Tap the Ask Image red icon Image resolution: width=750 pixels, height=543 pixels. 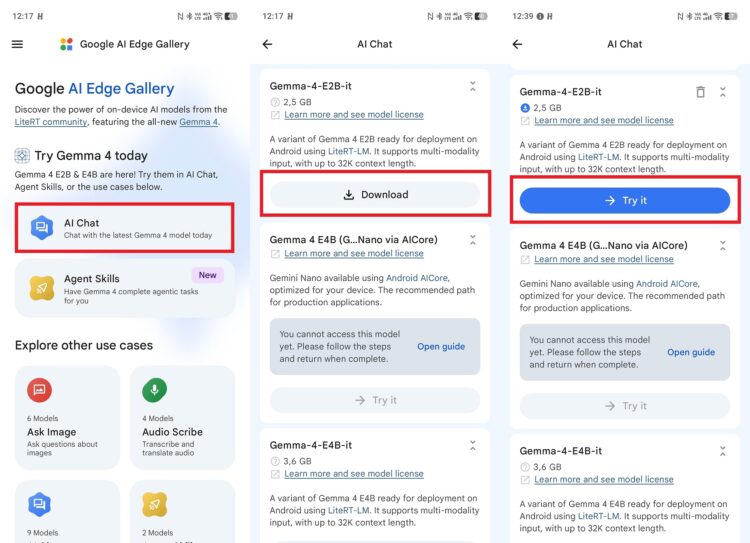click(x=39, y=390)
